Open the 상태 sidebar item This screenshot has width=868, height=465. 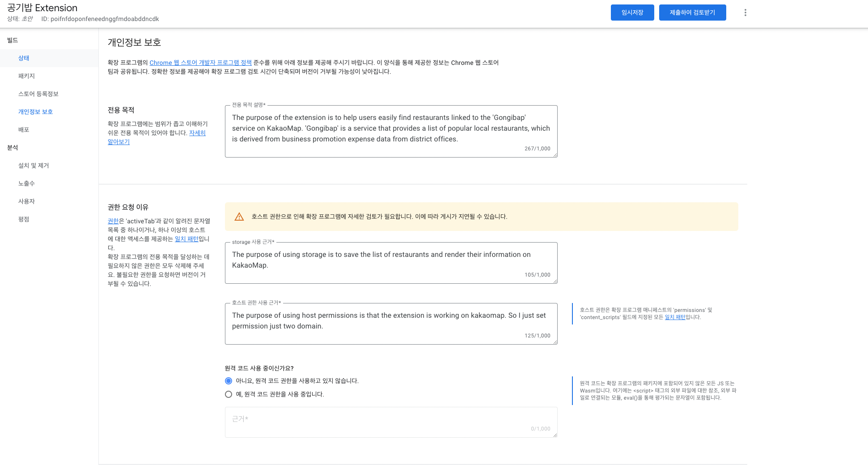24,58
